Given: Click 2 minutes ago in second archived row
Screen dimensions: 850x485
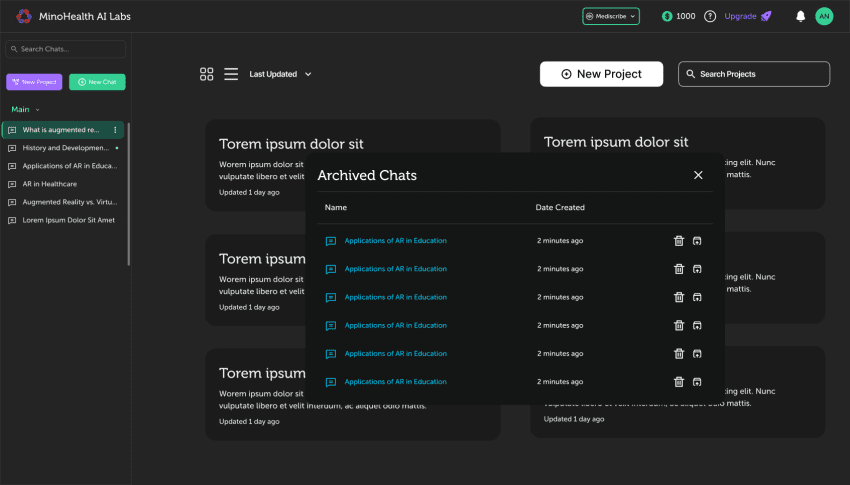Looking at the screenshot, I should [x=560, y=269].
